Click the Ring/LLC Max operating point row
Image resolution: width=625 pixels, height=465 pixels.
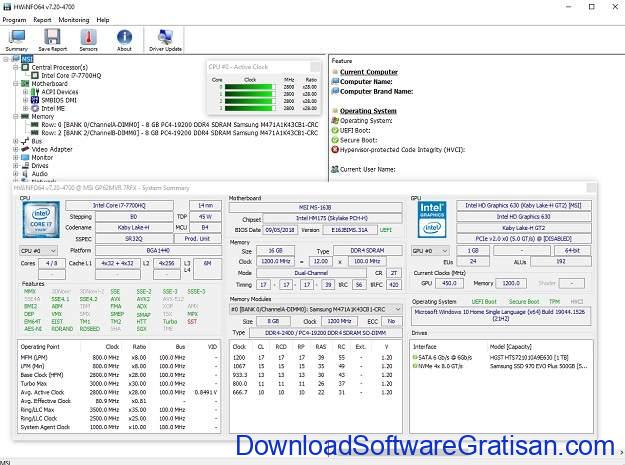click(x=119, y=410)
